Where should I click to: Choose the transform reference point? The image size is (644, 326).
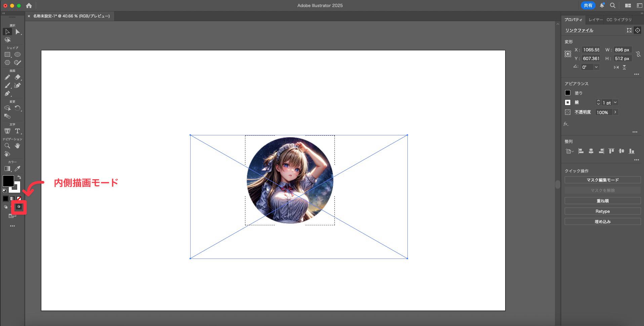point(568,54)
